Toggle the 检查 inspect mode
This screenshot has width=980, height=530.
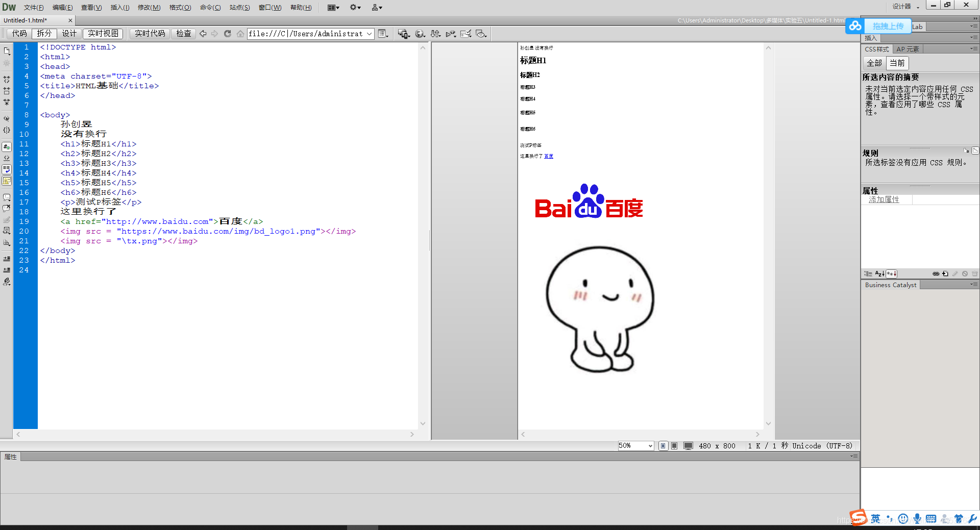click(184, 34)
